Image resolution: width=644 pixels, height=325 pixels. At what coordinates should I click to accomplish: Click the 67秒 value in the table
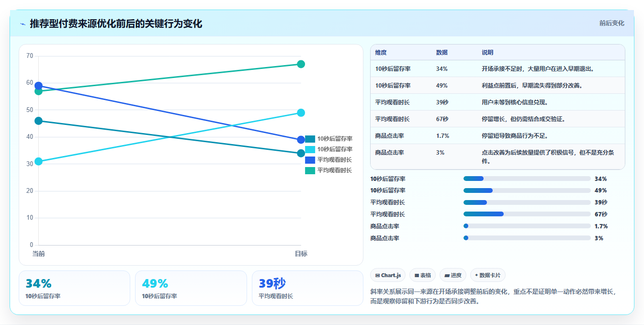[x=442, y=119]
